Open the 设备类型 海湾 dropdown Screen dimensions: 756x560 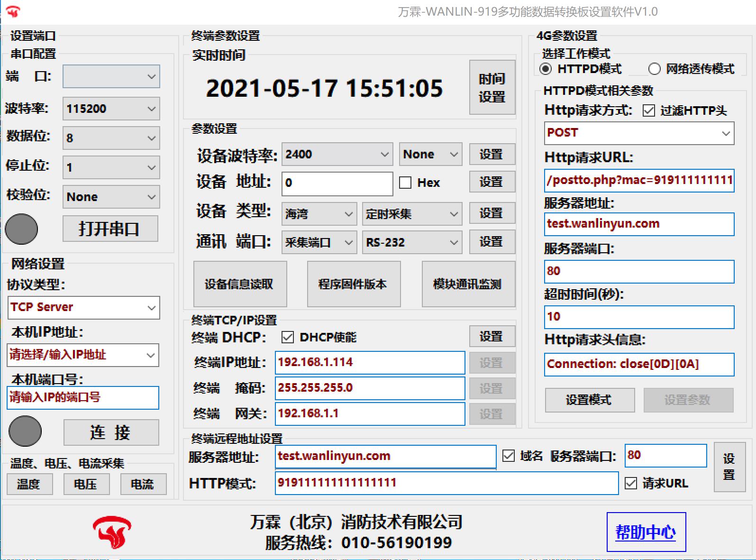pos(319,214)
